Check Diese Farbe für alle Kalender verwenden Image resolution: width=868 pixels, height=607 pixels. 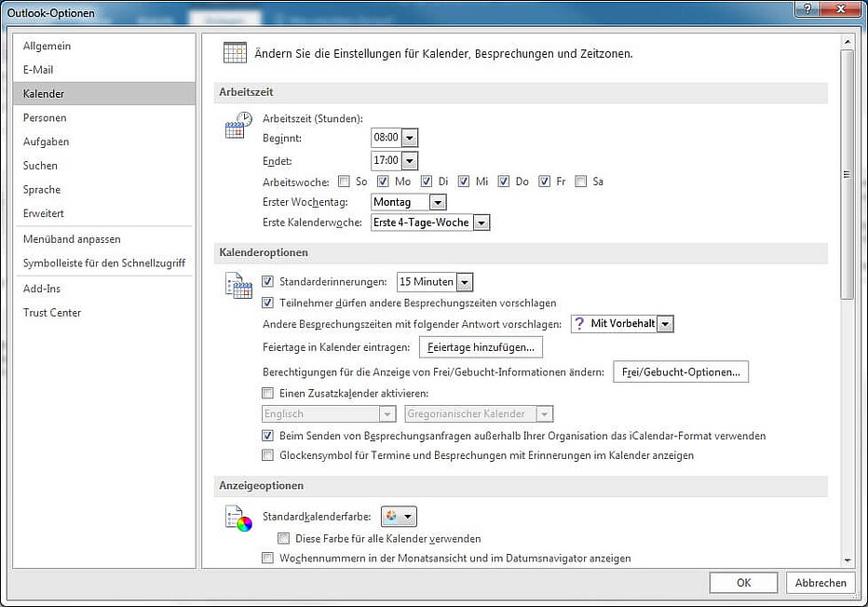click(283, 538)
